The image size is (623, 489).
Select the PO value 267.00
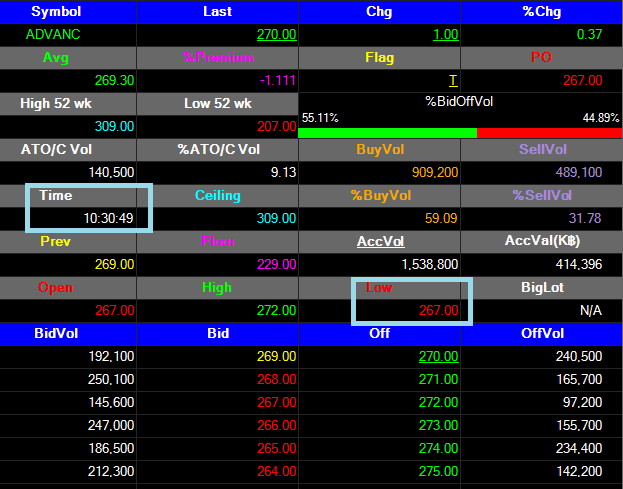pyautogui.click(x=582, y=81)
